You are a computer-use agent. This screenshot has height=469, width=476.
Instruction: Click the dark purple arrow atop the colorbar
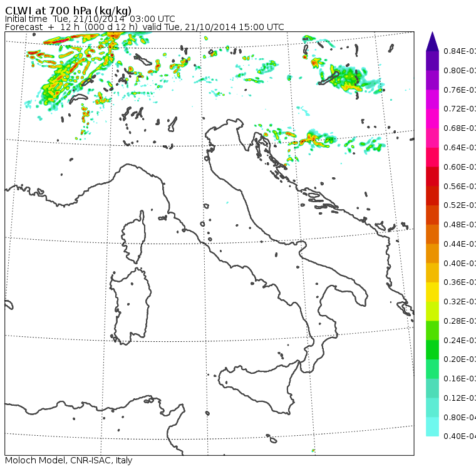[432, 41]
